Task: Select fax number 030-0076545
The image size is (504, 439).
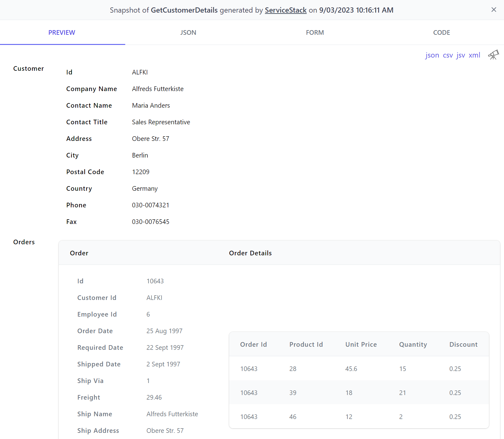Action: 150,222
